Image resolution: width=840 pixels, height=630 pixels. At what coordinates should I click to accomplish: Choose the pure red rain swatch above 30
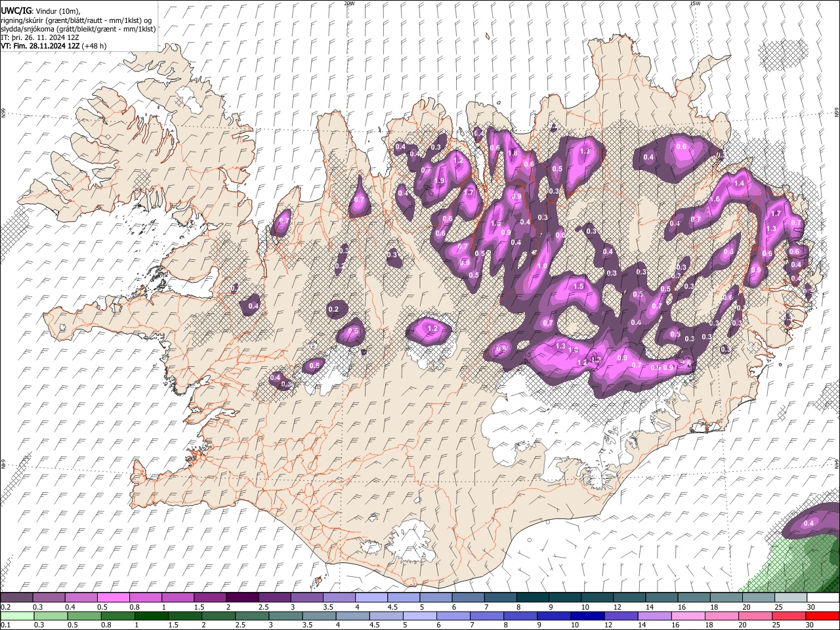[x=823, y=616]
